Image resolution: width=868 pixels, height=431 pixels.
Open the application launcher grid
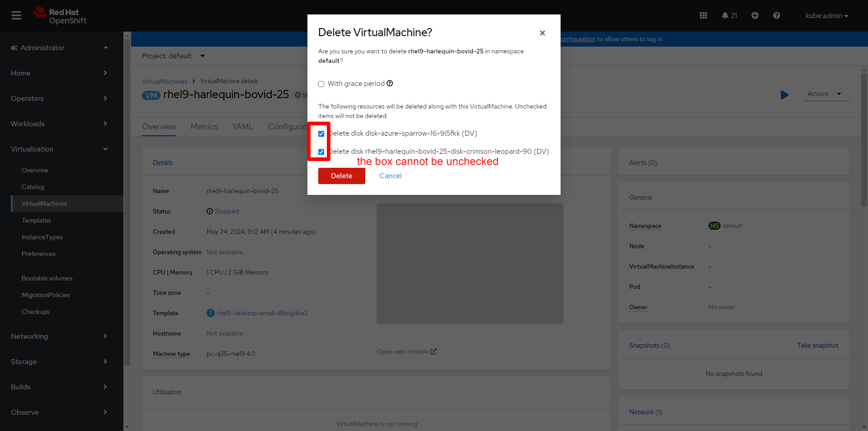tap(703, 15)
